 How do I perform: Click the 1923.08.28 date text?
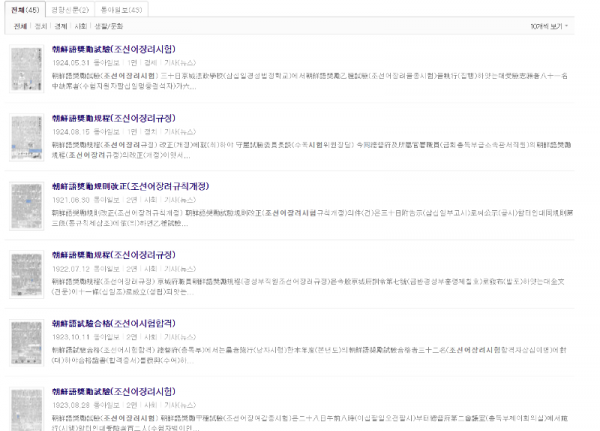71,405
